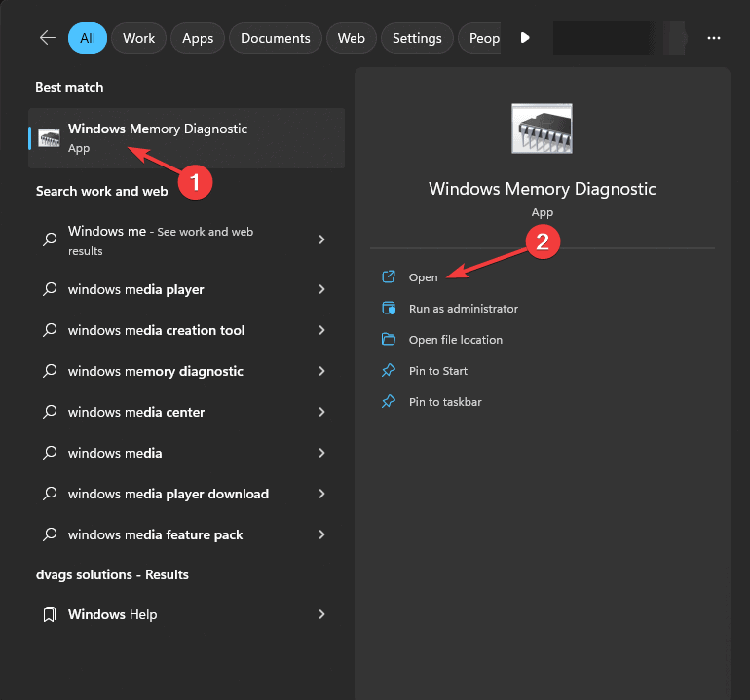Open the Settings filter tab
This screenshot has width=750, height=700.
coord(417,38)
